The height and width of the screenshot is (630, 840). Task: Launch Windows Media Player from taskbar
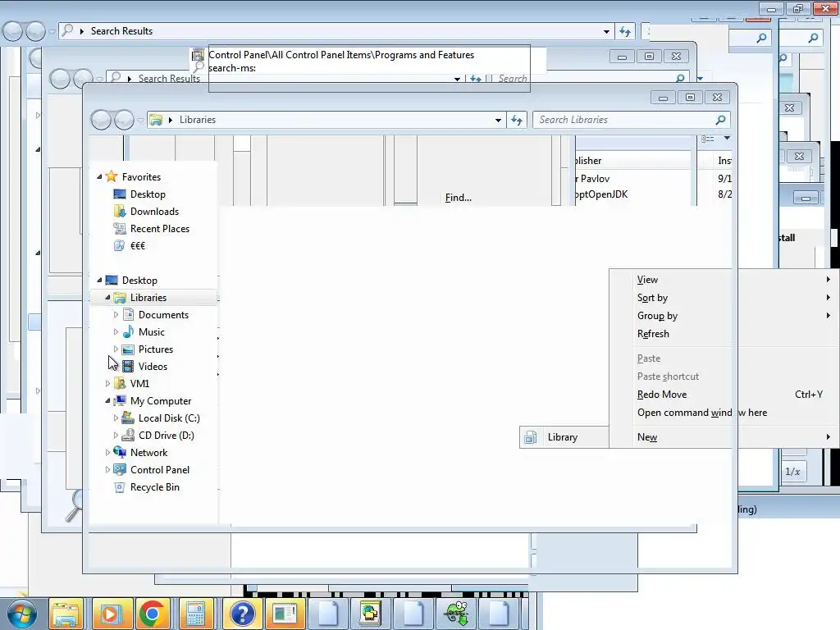click(111, 614)
